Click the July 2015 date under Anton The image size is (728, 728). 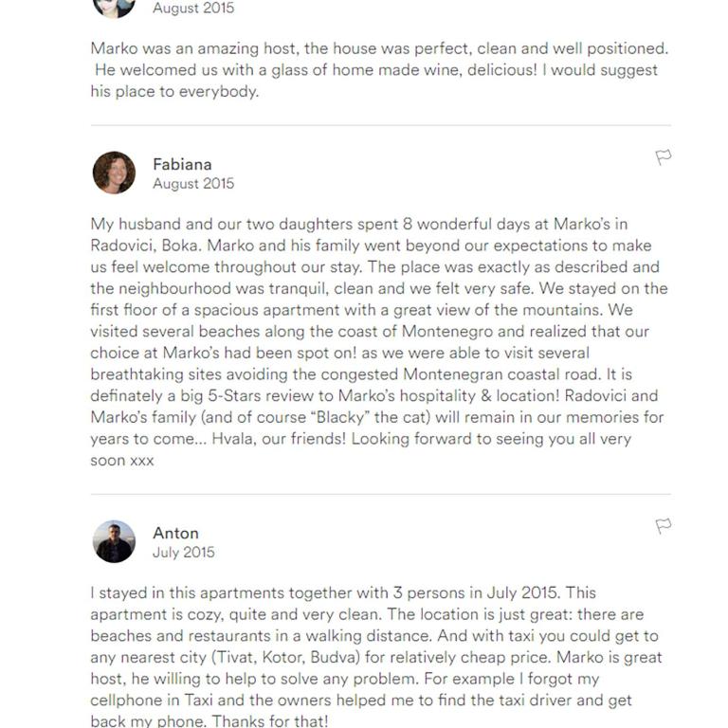click(183, 552)
